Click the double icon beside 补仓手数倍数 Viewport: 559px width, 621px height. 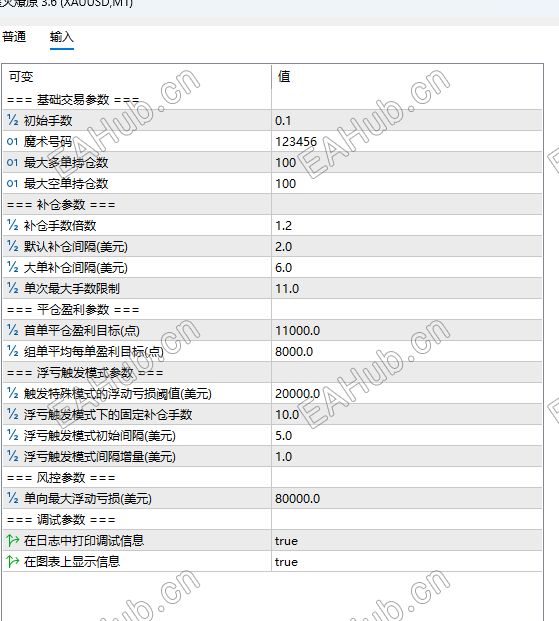[x=13, y=225]
